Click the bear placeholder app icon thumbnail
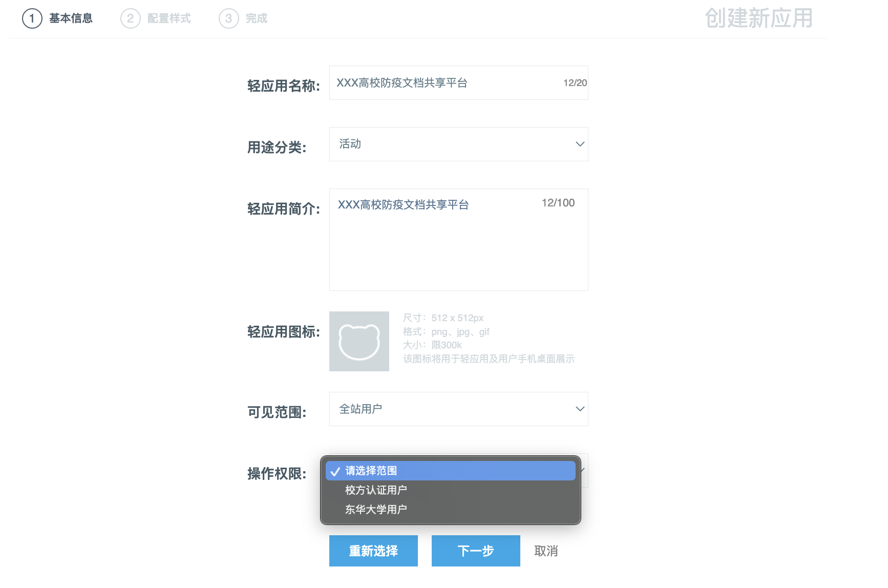 [359, 341]
